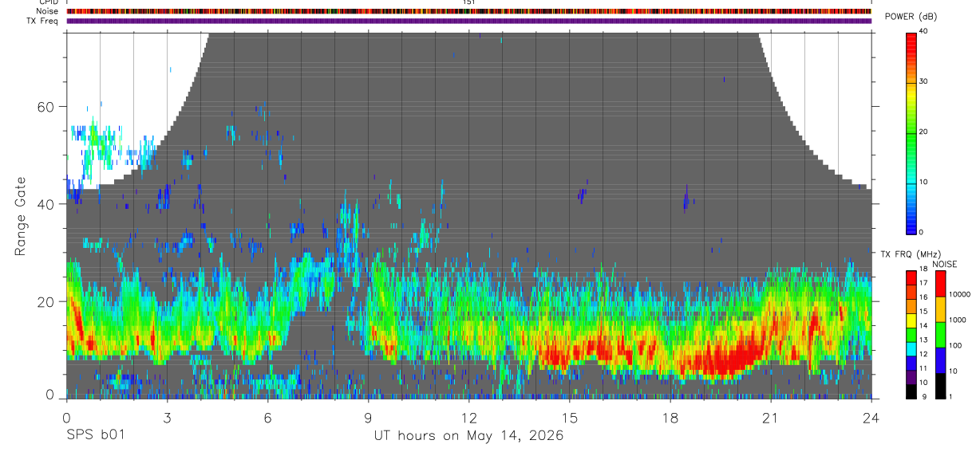Click the 21 hour tick label on time axis
Viewport: 980px width, 452px height.
(771, 417)
